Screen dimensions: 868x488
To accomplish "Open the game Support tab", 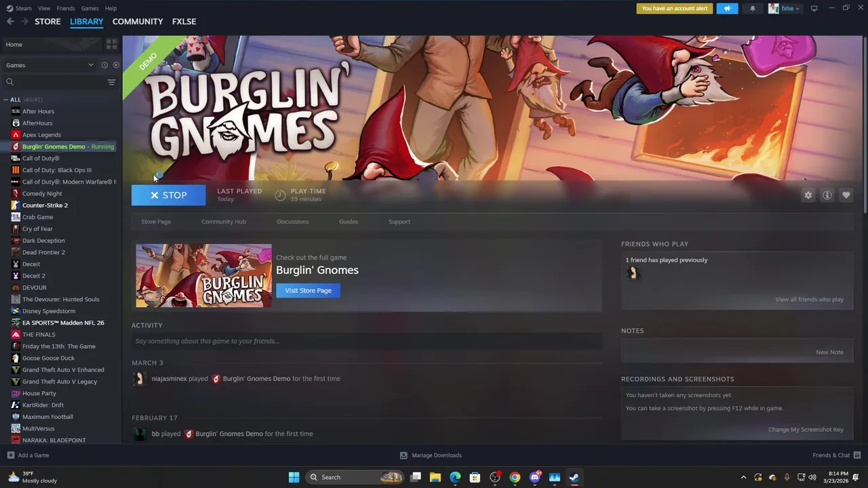I will pos(399,222).
